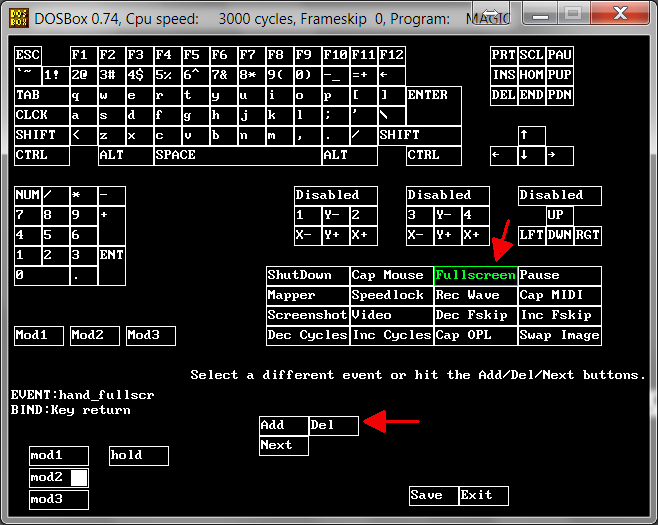The image size is (658, 525).
Task: Save the key mapping
Action: [433, 496]
